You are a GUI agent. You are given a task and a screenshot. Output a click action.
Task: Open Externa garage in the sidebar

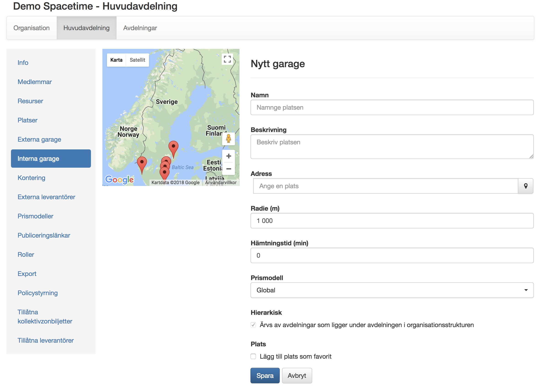[39, 140]
